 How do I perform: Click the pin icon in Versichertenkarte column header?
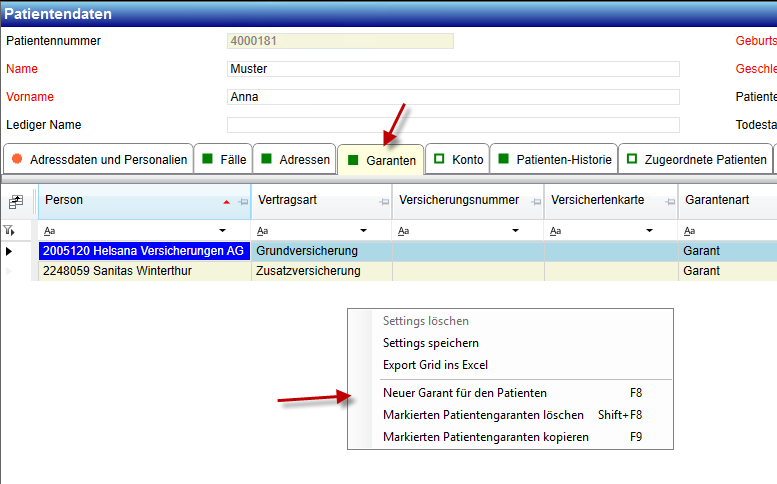(670, 202)
